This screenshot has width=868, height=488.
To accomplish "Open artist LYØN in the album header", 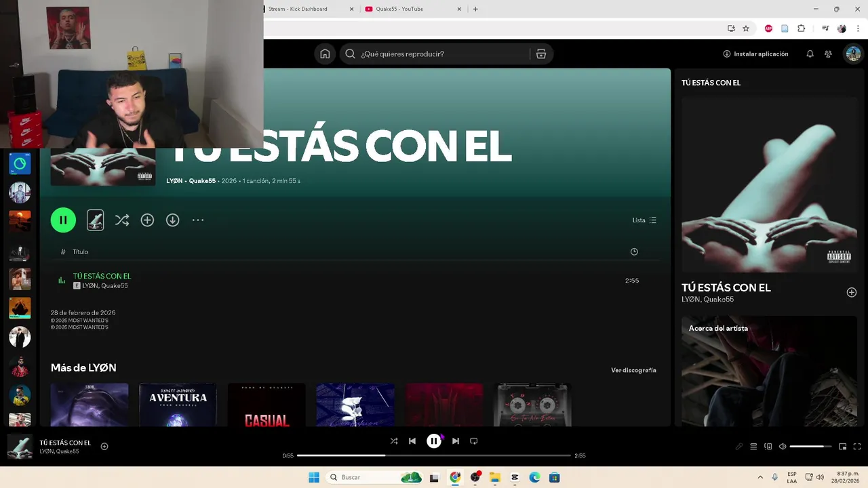I will pos(174,181).
